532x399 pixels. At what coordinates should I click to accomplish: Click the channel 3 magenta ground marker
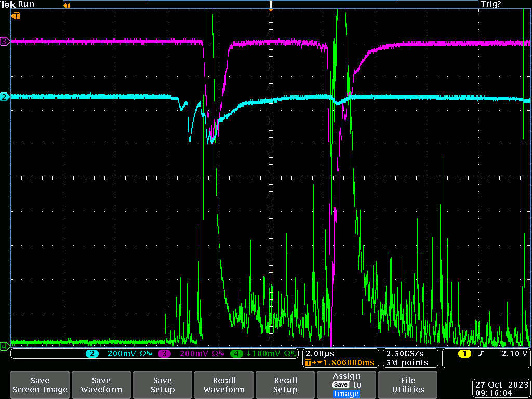coord(4,42)
